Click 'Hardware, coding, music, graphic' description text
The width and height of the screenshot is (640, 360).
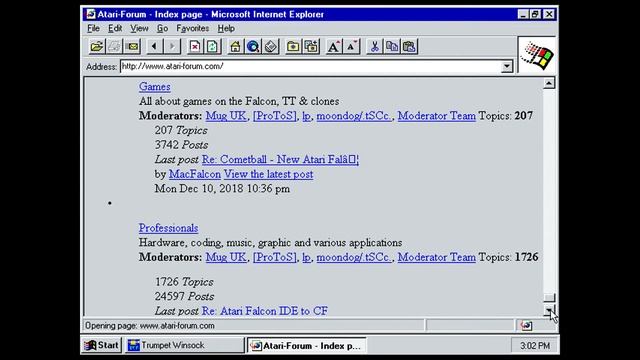tap(271, 243)
